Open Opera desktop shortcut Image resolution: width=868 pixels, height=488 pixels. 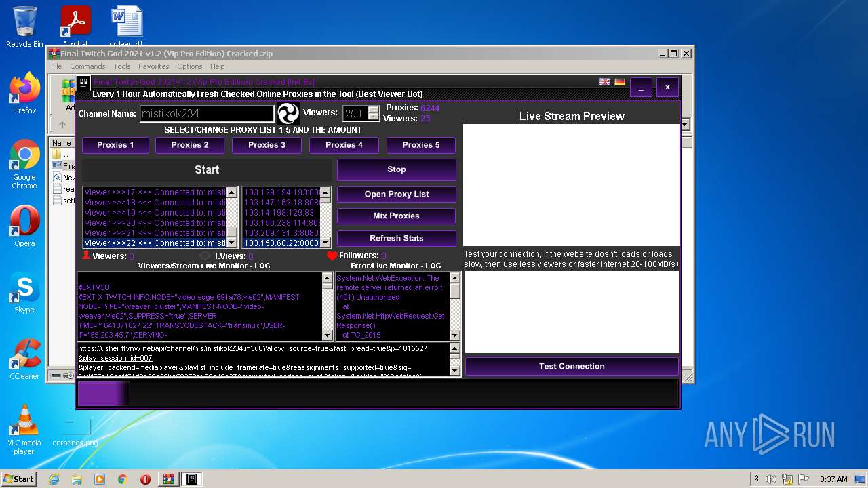pyautogui.click(x=24, y=226)
